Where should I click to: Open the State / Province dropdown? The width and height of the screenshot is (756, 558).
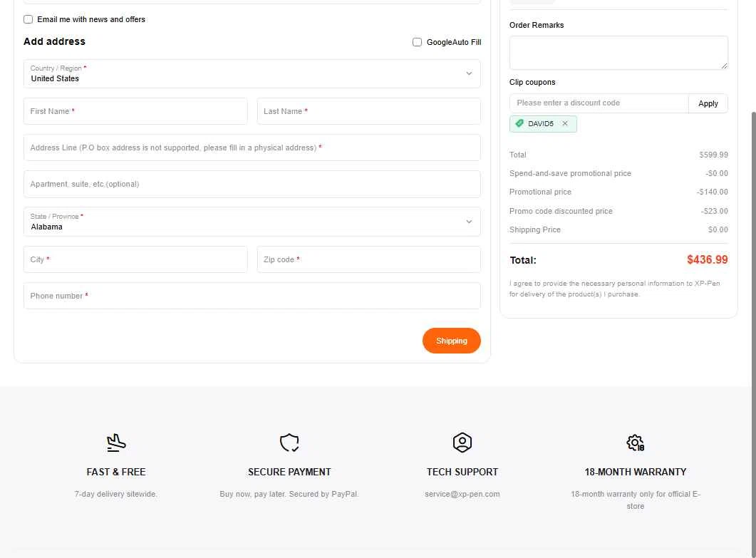point(252,222)
